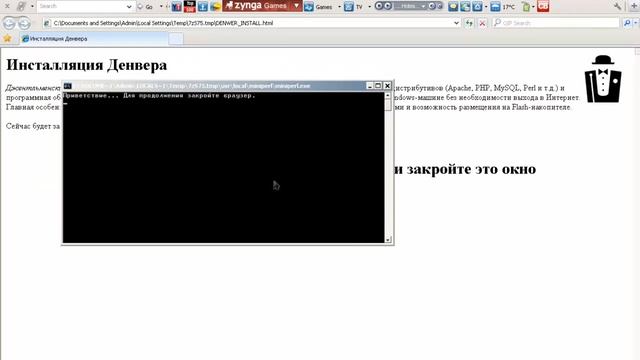
Task: Expand the Zynga Games dropdown arrow
Action: coord(297,6)
